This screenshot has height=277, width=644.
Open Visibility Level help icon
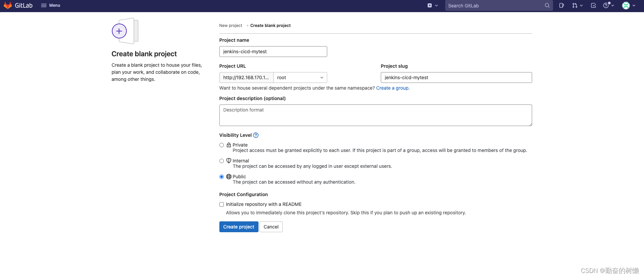coord(256,135)
